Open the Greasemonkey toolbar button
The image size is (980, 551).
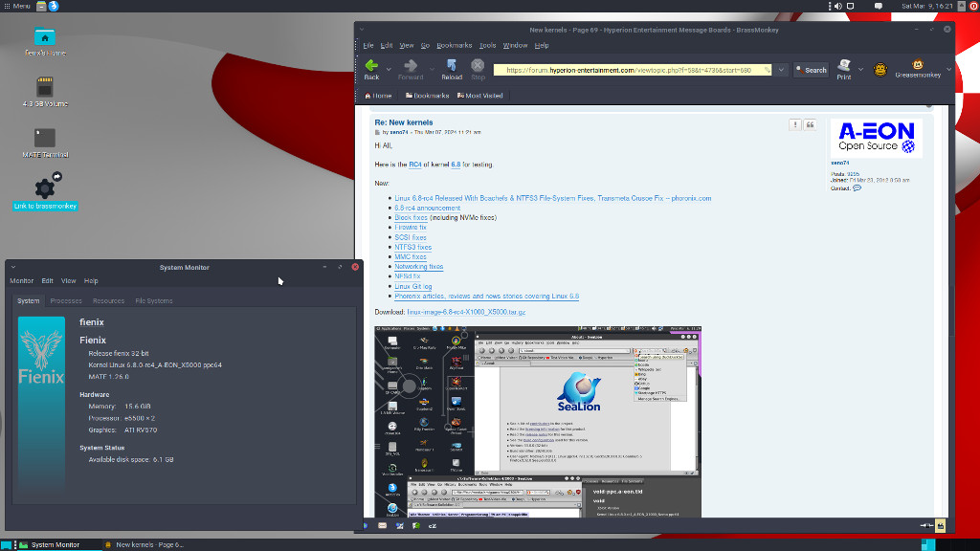(x=918, y=69)
